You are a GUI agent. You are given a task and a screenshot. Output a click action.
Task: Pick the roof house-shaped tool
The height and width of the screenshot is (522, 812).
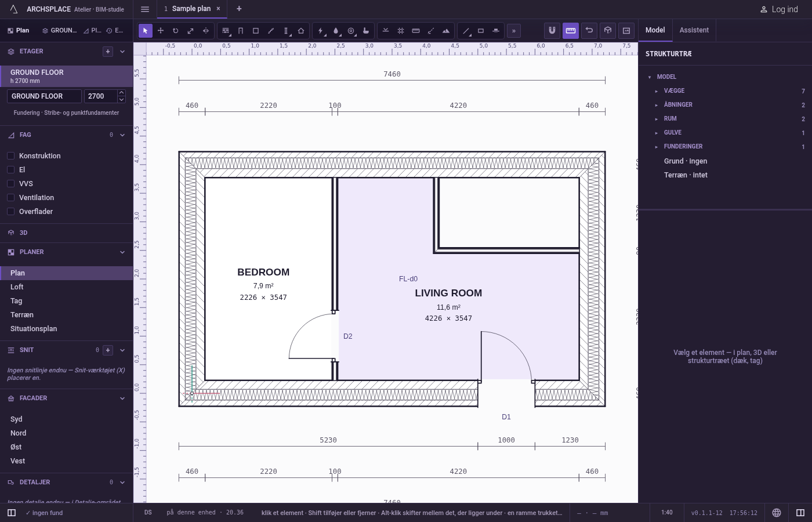[301, 31]
